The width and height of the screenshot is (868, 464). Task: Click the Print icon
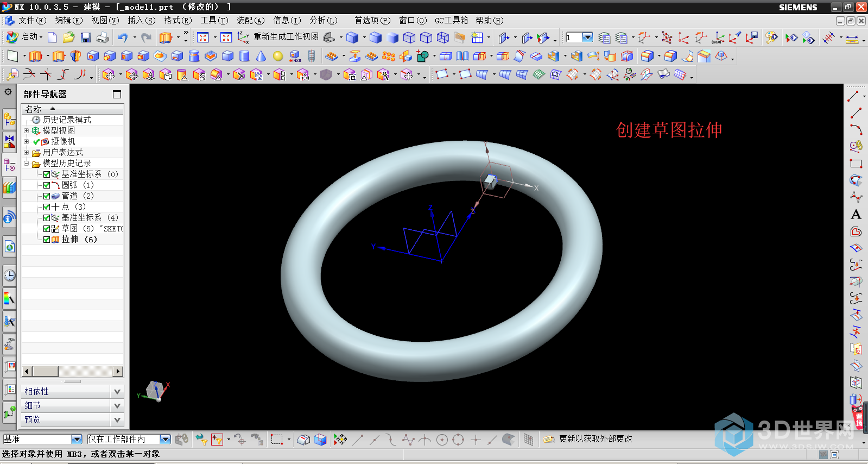(103, 37)
